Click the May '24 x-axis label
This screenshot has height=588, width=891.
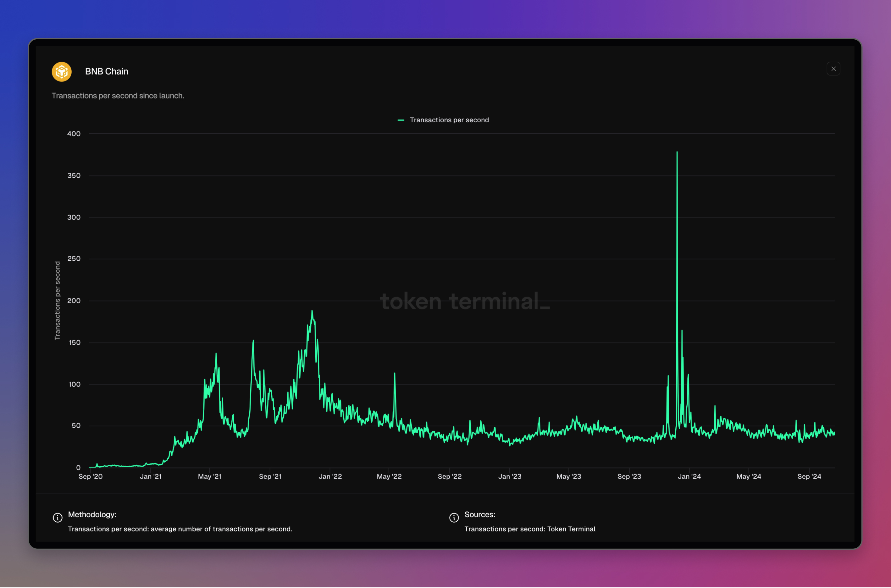point(749,477)
